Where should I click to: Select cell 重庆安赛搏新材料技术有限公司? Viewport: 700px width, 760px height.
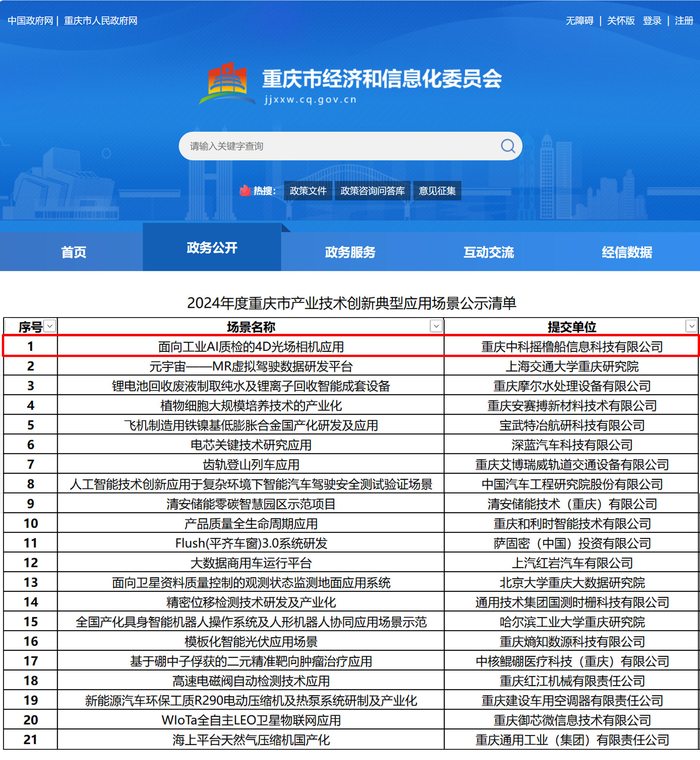click(x=572, y=406)
